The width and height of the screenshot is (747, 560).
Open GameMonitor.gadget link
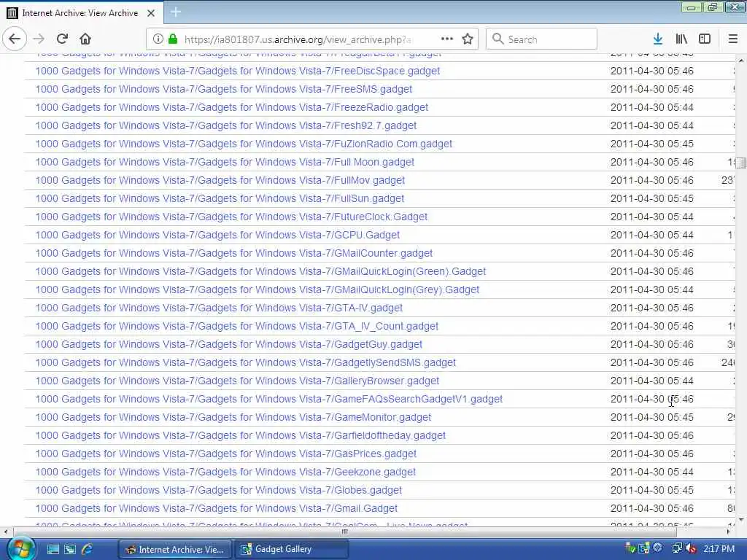[233, 417]
